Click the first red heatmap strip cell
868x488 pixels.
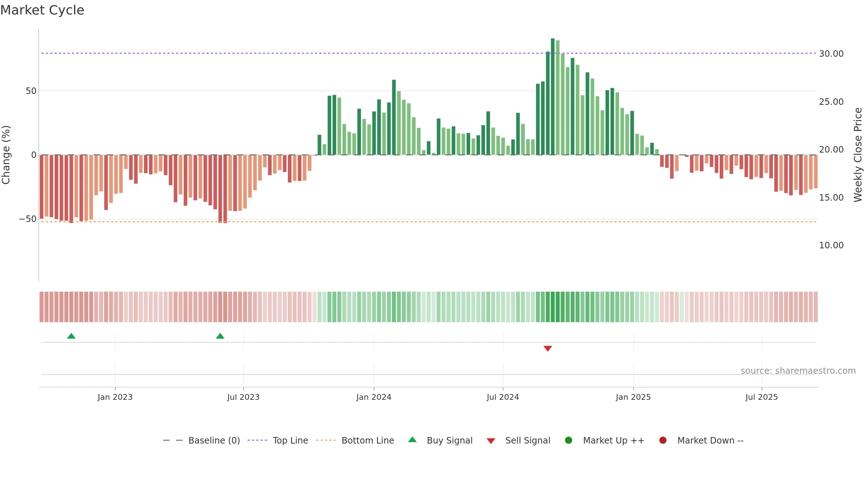[x=42, y=307]
